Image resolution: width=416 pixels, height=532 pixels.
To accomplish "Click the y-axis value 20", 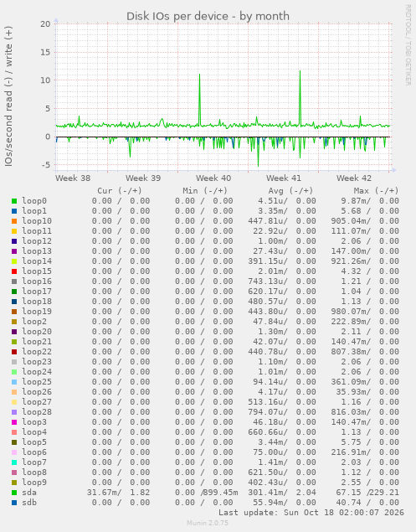I will point(45,24).
